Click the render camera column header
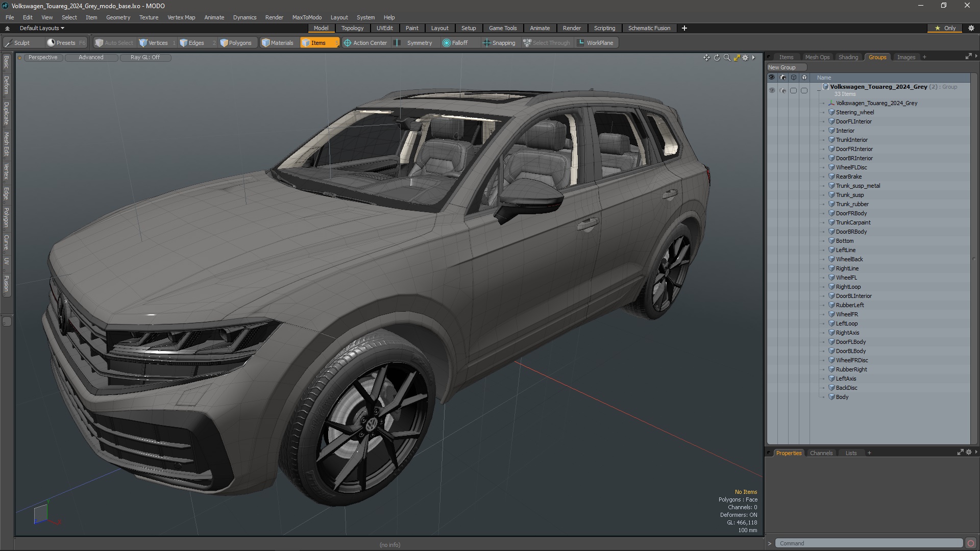980x551 pixels. click(782, 78)
